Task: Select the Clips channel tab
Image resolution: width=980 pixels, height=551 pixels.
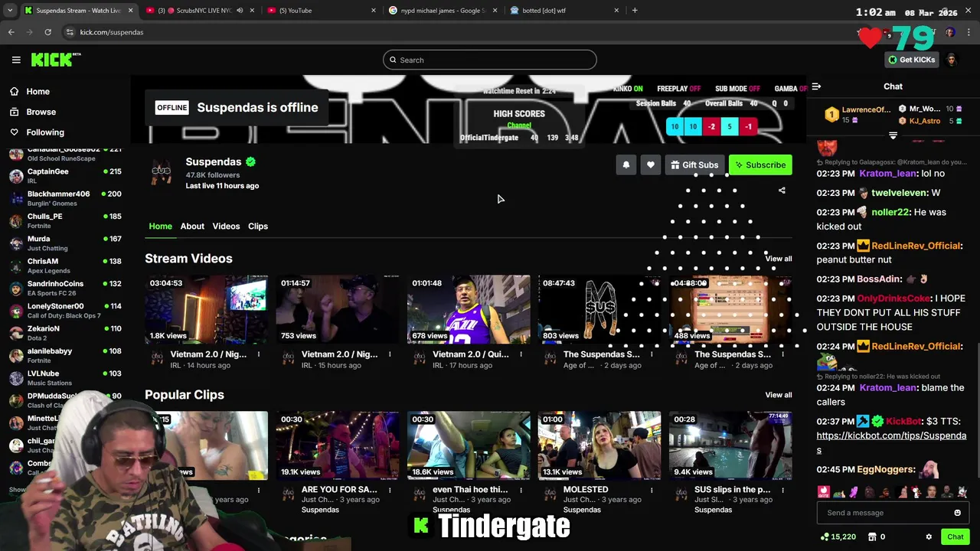Action: [x=258, y=226]
